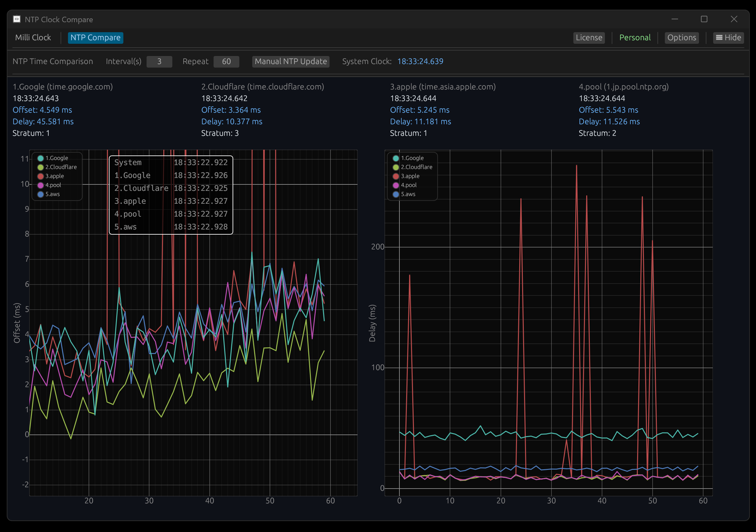
Task: Click 5.aws blue dot in delay legend
Action: [x=396, y=194]
